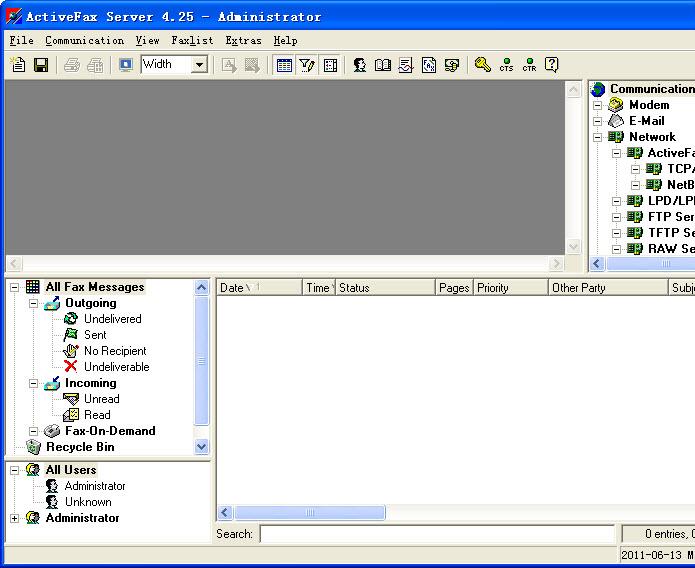Sort fax list by Date column
Viewport: 695px width, 568px height.
pos(259,287)
